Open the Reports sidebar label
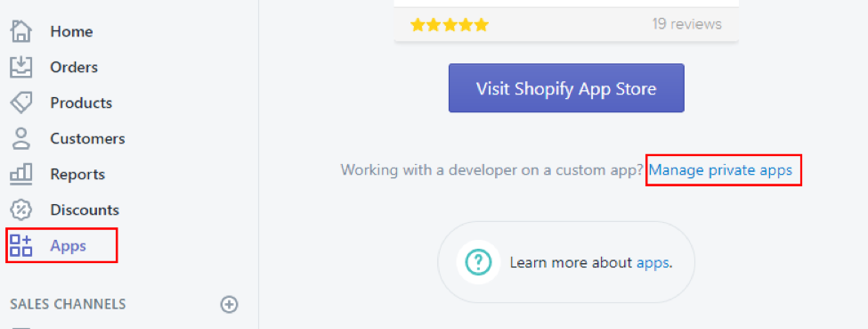868x329 pixels. (x=77, y=174)
